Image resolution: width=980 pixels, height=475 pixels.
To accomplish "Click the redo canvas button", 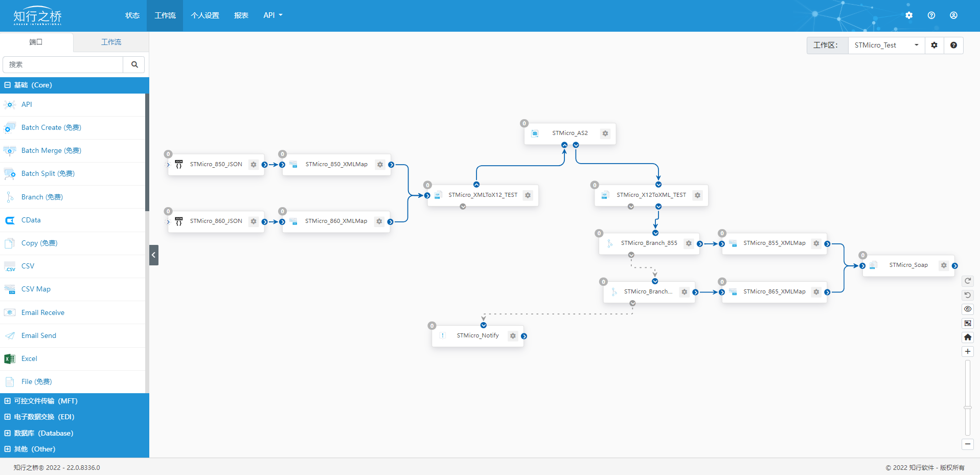I will click(968, 281).
